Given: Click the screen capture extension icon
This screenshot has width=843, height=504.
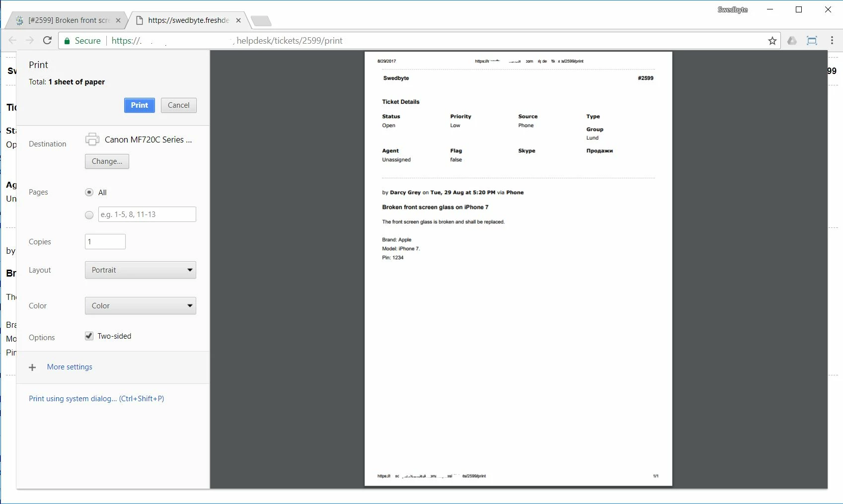Looking at the screenshot, I should tap(812, 41).
